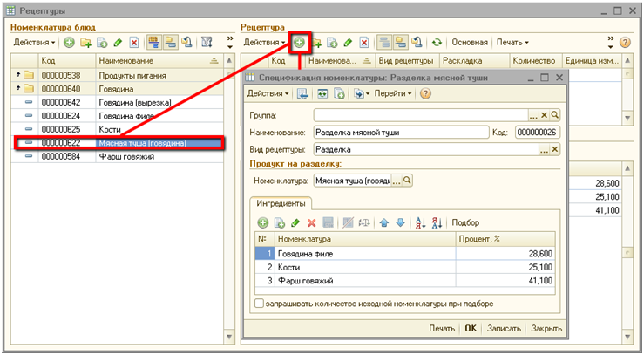The image size is (644, 355).
Task: Click the green add icon in Рецептура toolbar
Action: point(300,42)
